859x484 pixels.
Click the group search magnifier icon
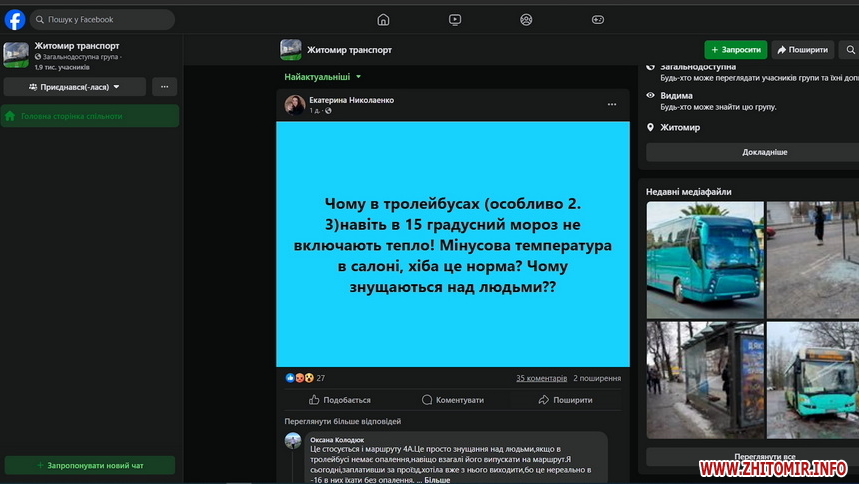pyautogui.click(x=850, y=50)
